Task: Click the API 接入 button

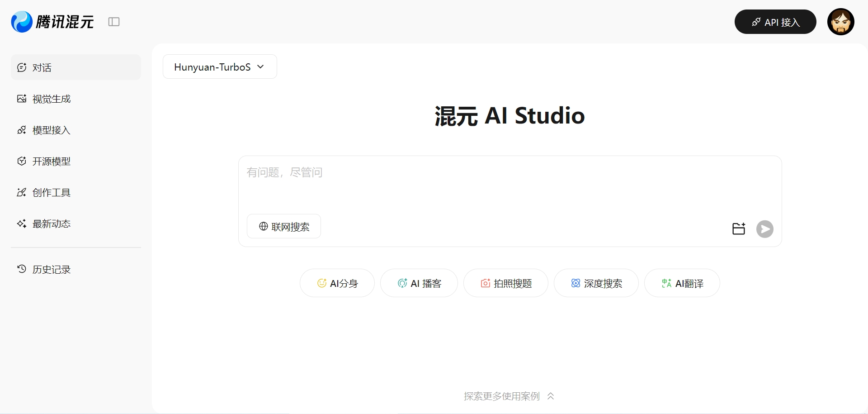Action: click(x=775, y=22)
